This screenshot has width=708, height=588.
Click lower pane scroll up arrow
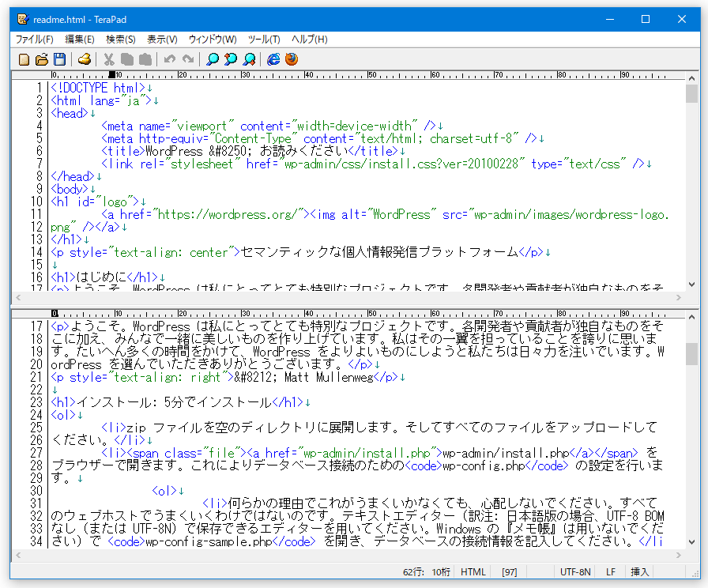691,318
